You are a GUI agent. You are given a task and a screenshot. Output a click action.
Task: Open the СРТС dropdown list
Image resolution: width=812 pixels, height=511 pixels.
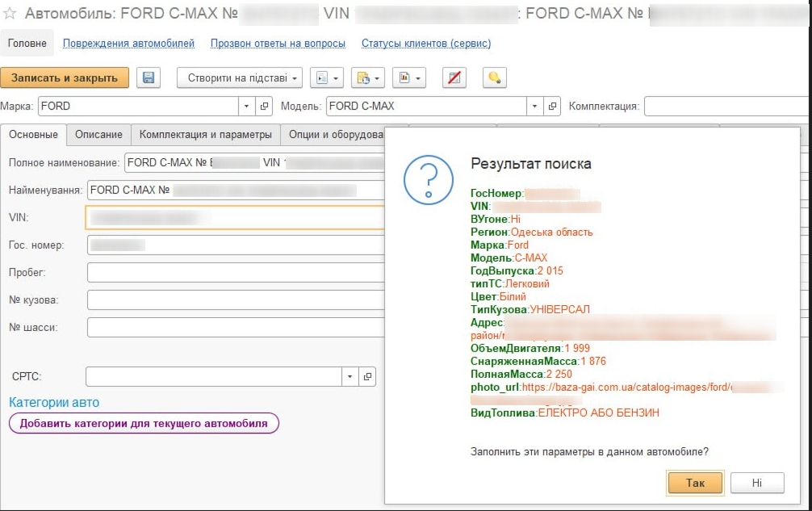click(x=350, y=377)
